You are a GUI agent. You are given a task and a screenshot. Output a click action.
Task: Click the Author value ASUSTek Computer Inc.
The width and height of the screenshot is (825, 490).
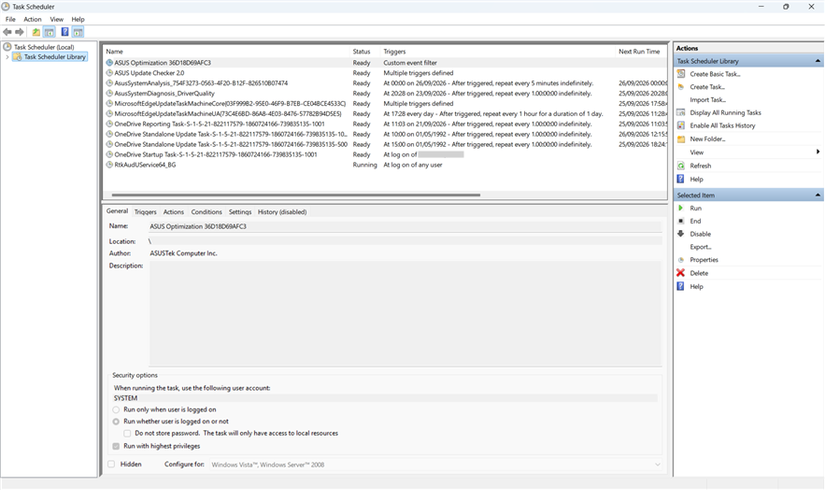coord(183,253)
